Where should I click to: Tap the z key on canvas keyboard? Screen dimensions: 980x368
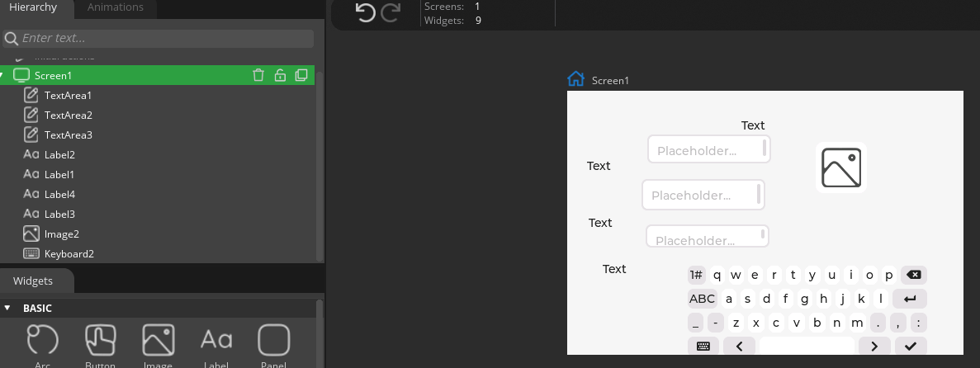point(736,323)
